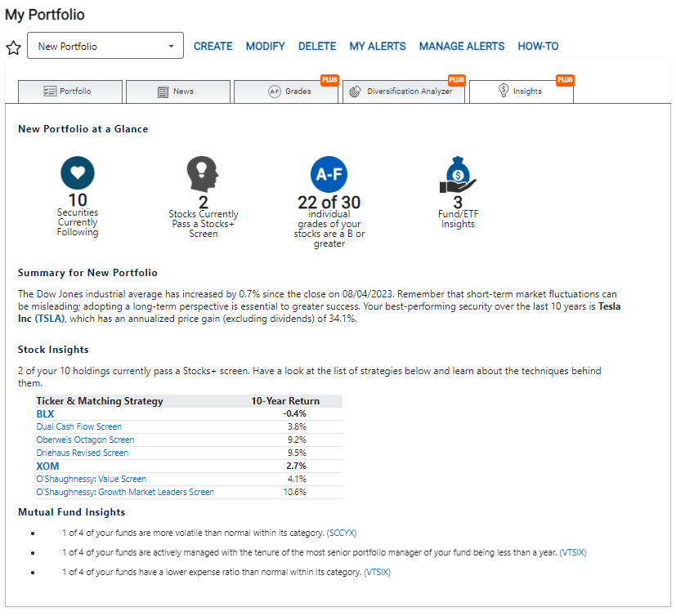Click the BLX ticker in Stock Insights
The image size is (676, 616).
click(x=45, y=413)
